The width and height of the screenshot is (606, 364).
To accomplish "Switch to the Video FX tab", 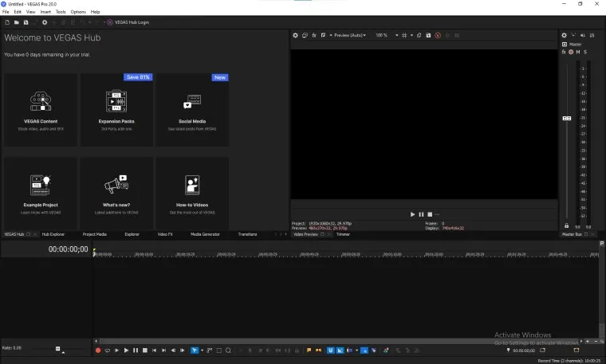I will click(x=165, y=234).
